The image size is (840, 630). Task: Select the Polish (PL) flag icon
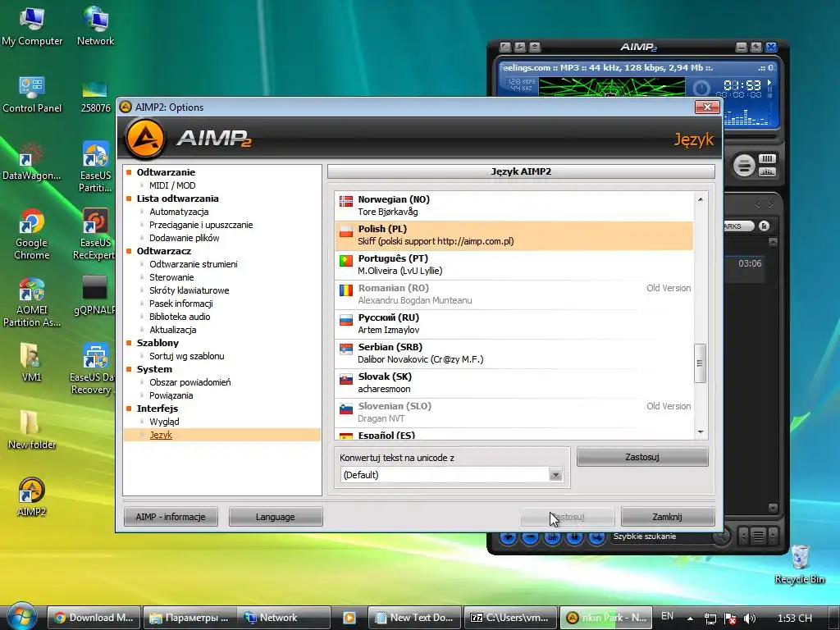[x=346, y=231]
